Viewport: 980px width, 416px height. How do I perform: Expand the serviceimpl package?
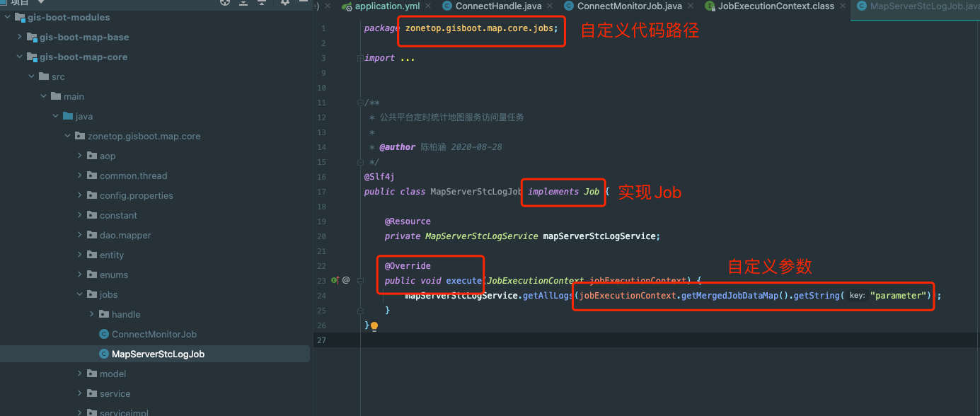click(79, 412)
